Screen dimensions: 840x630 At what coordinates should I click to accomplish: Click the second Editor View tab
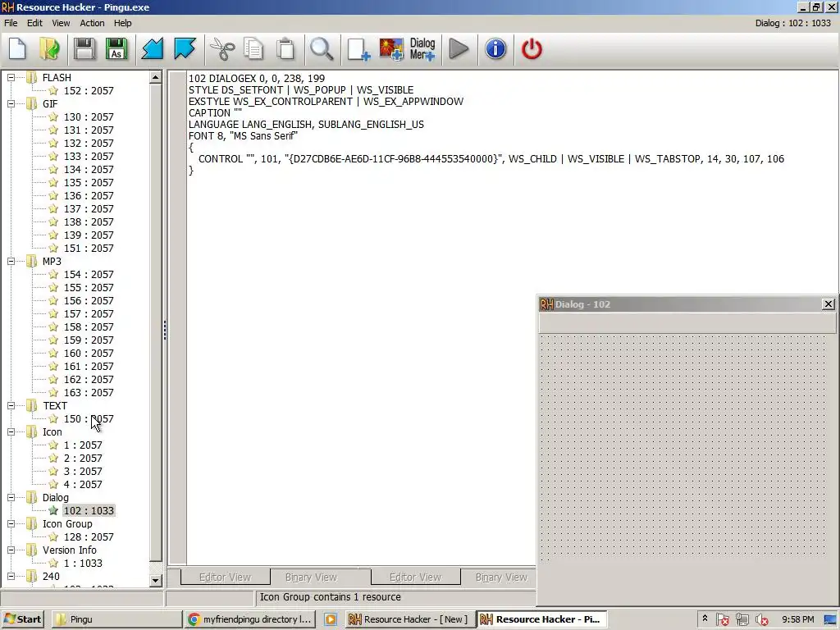point(415,577)
